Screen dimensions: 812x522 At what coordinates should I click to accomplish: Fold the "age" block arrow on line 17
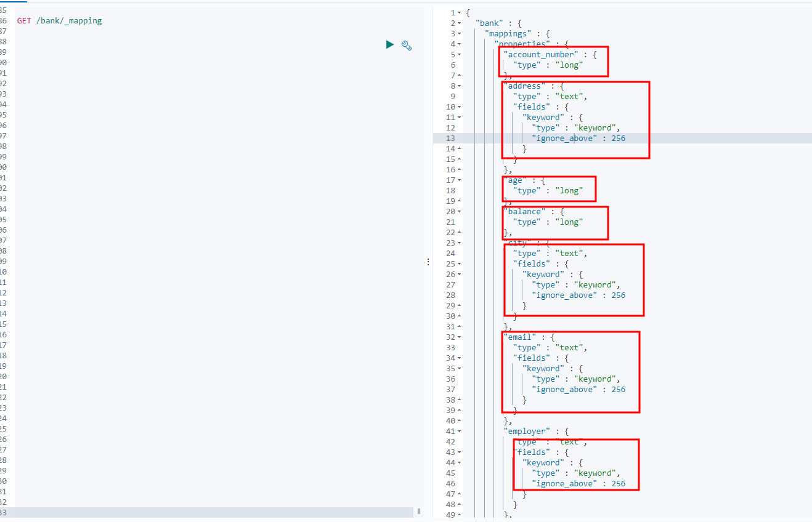[459, 180]
